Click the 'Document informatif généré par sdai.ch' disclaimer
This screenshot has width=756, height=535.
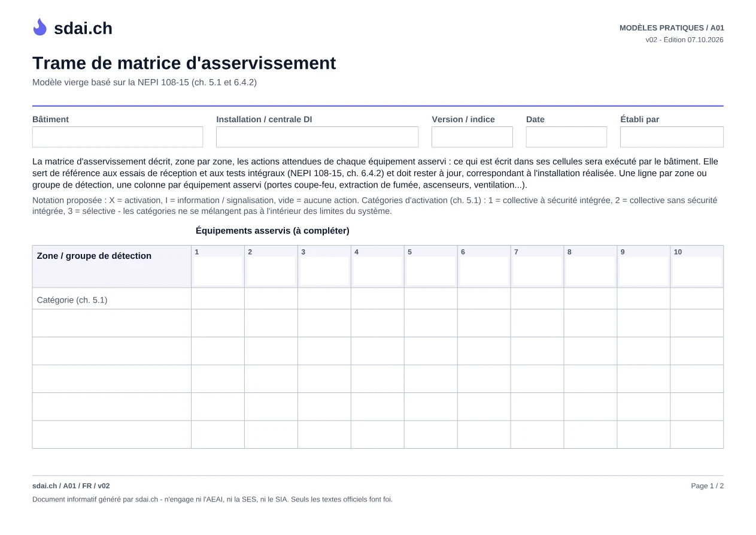click(212, 499)
